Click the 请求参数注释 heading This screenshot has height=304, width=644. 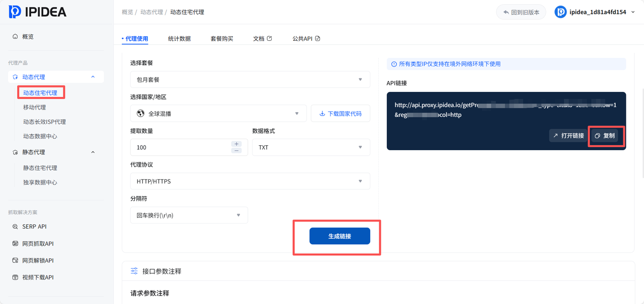click(x=149, y=293)
